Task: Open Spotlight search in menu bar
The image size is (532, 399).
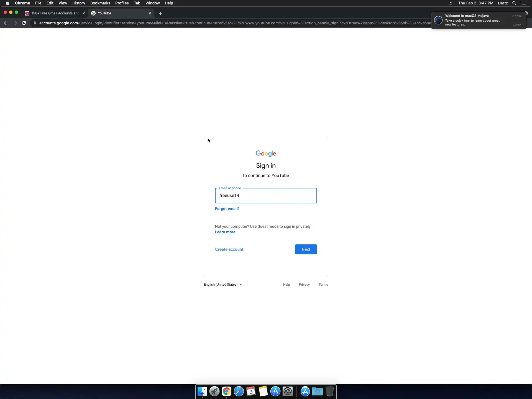Action: 514,3
